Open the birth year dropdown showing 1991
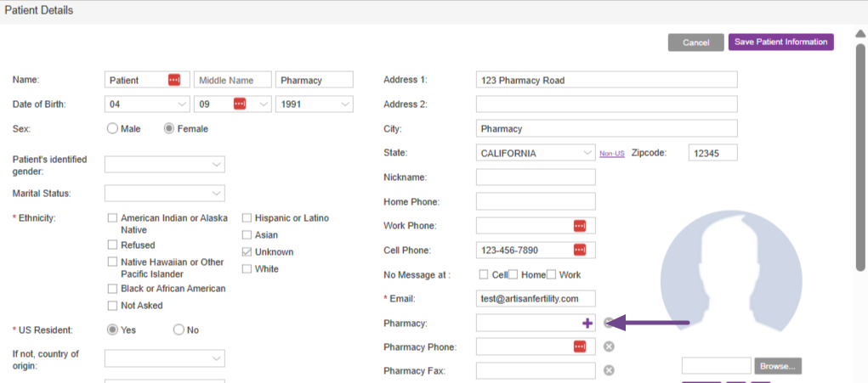Viewport: 868px width, 383px height. click(x=314, y=104)
